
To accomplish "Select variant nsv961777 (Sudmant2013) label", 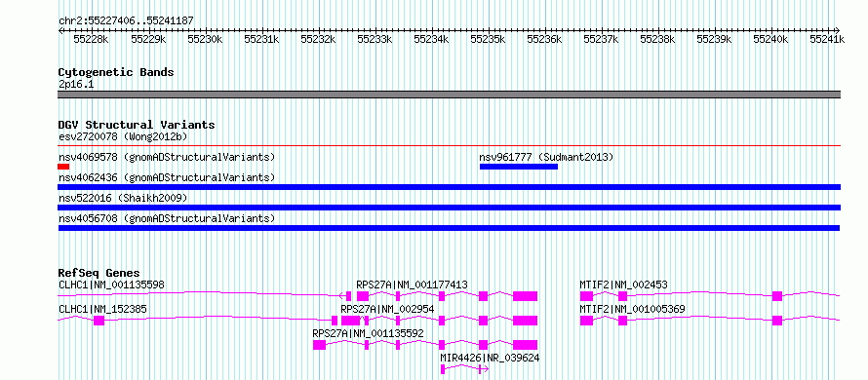I will tap(546, 157).
